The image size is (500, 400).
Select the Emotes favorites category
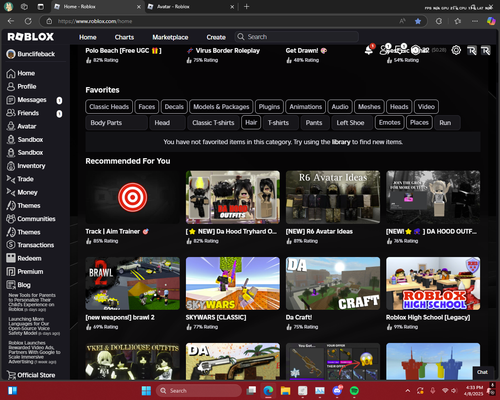(x=390, y=122)
